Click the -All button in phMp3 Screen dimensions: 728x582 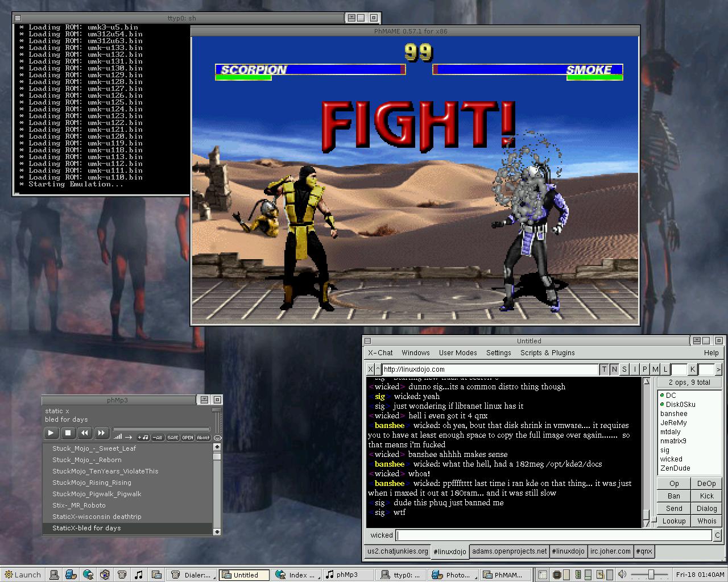coord(158,438)
